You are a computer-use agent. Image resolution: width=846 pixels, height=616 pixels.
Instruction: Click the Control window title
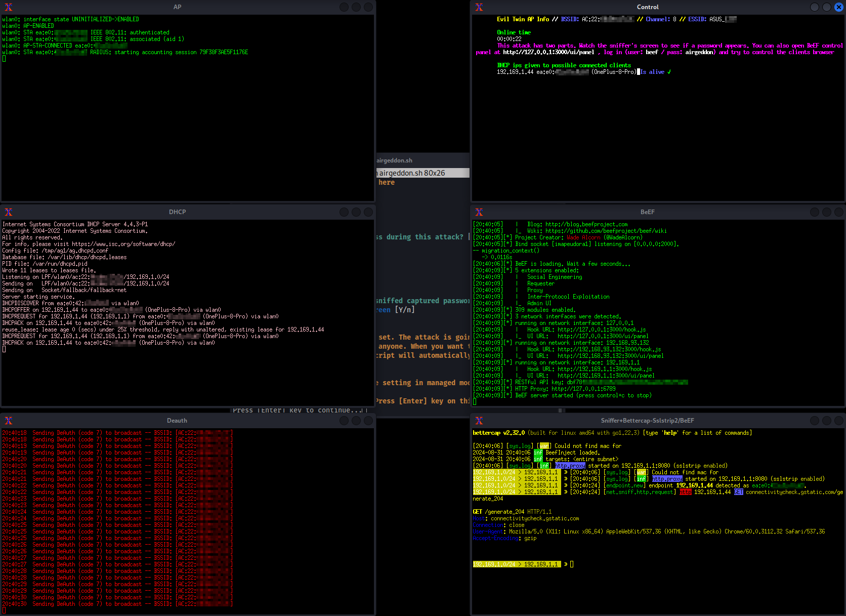648,7
